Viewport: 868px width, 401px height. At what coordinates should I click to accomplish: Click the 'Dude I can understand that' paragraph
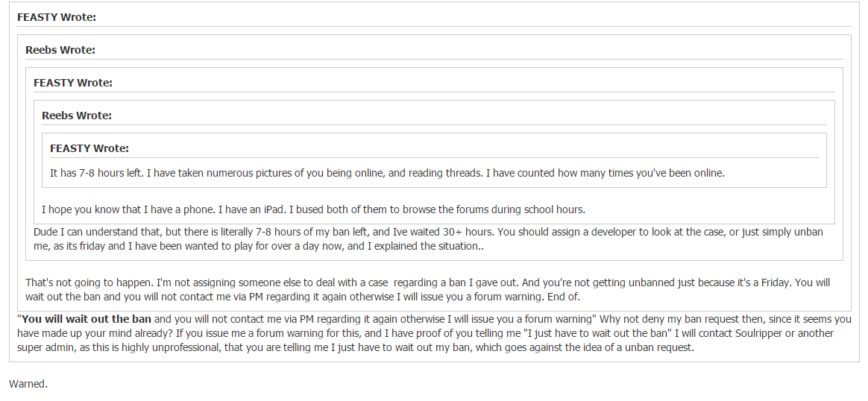[429, 239]
